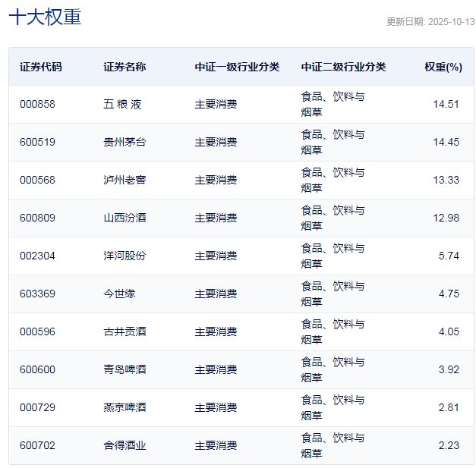Viewport: 476px width, 468px height.
Task: Select the name 青岛啤酒
Action: pos(125,369)
